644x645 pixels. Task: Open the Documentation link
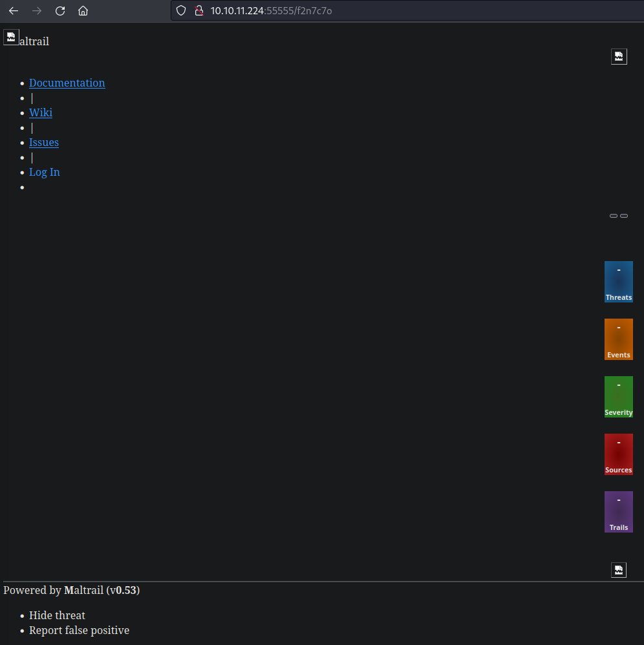tap(67, 83)
